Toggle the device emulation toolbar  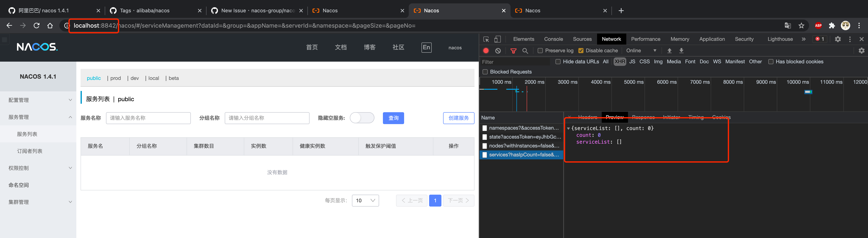pos(498,39)
